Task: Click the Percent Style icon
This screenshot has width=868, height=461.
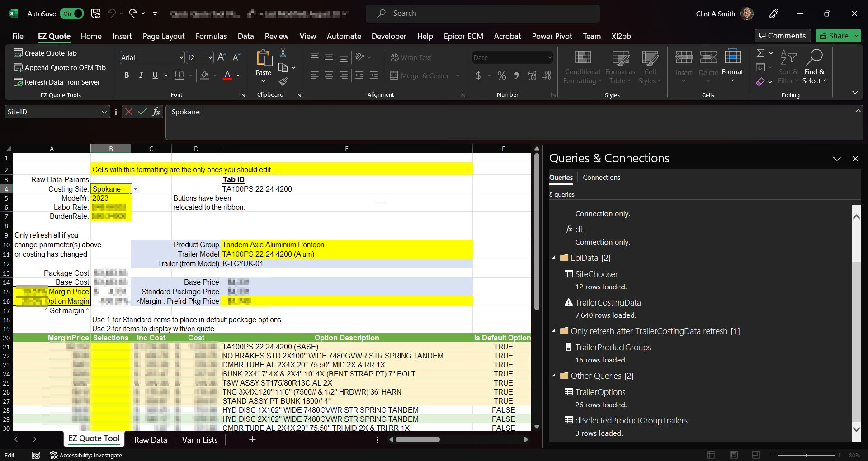Action: point(501,75)
